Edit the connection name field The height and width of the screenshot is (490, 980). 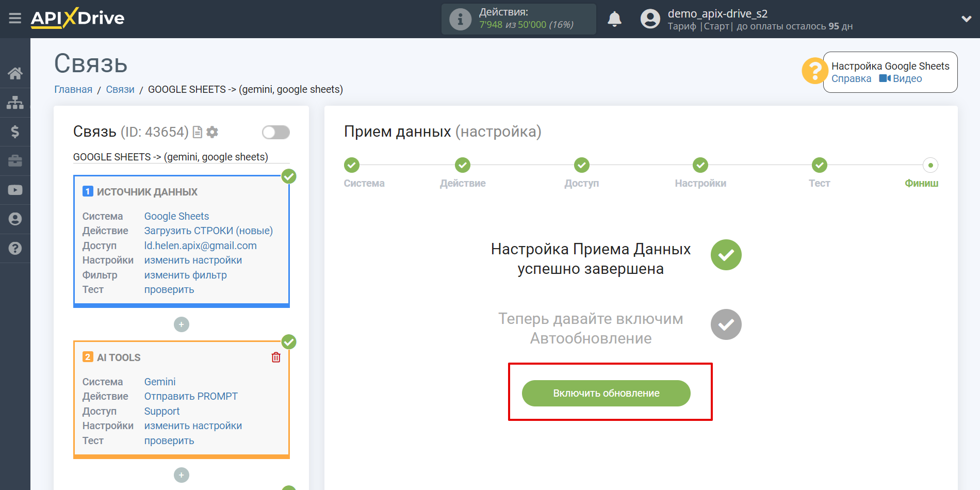pyautogui.click(x=181, y=157)
